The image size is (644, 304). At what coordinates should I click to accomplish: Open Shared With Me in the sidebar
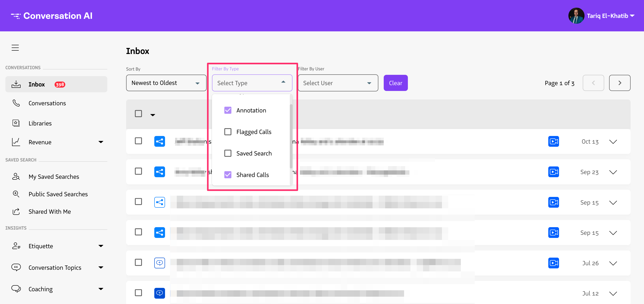point(49,211)
